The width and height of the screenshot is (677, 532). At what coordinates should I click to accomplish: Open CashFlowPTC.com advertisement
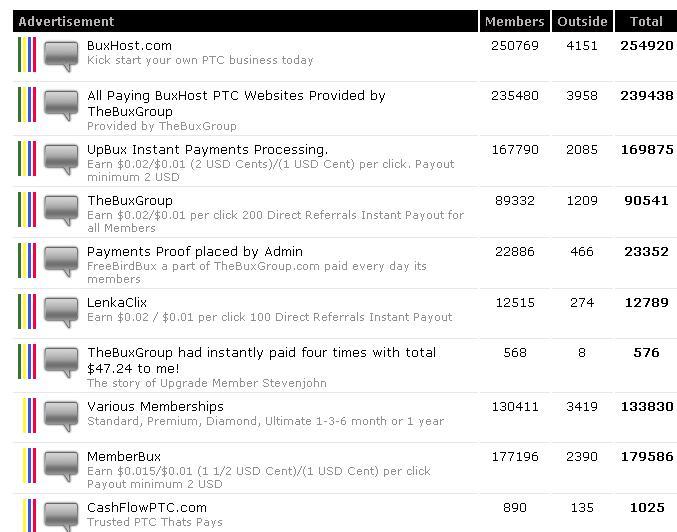147,508
